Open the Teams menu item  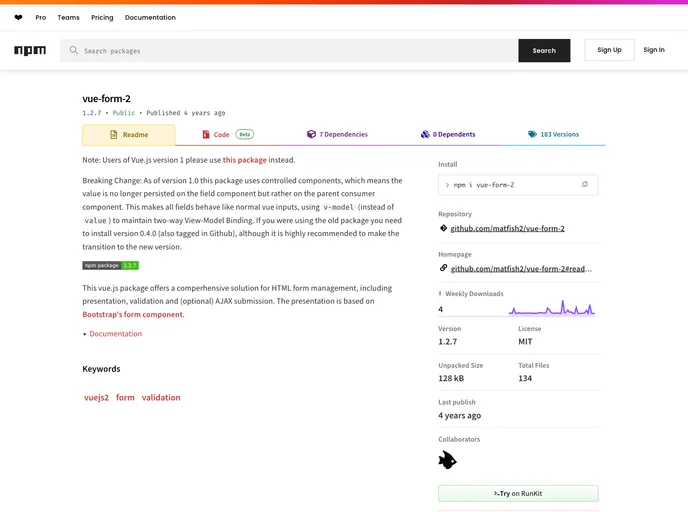(x=68, y=18)
